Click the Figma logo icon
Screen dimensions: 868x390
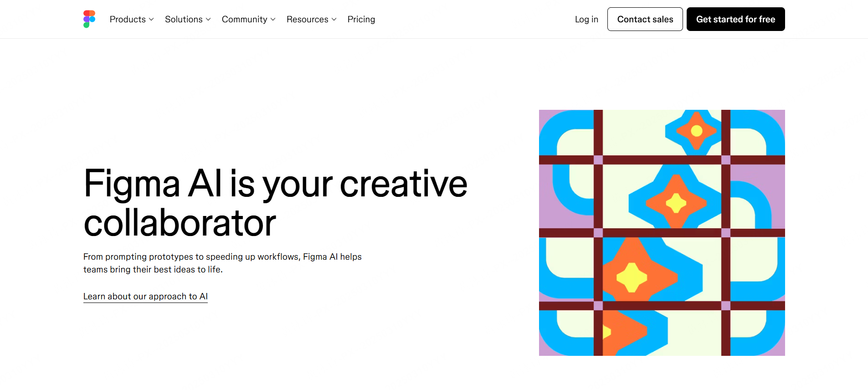click(x=89, y=19)
